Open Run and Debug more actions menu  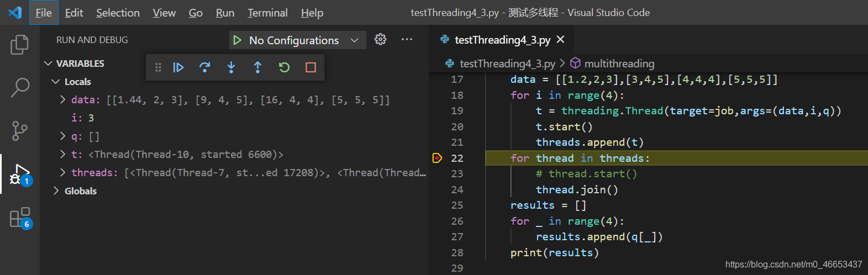click(x=407, y=39)
